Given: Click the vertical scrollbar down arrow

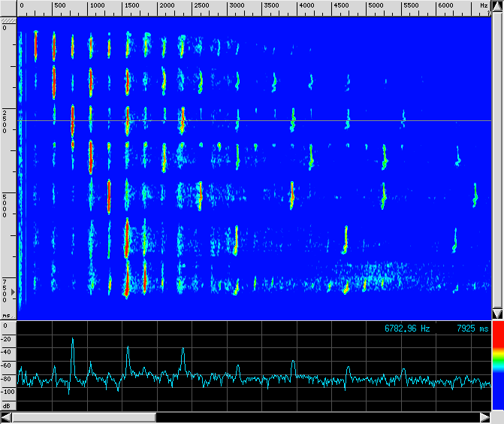Looking at the screenshot, I should [x=496, y=313].
